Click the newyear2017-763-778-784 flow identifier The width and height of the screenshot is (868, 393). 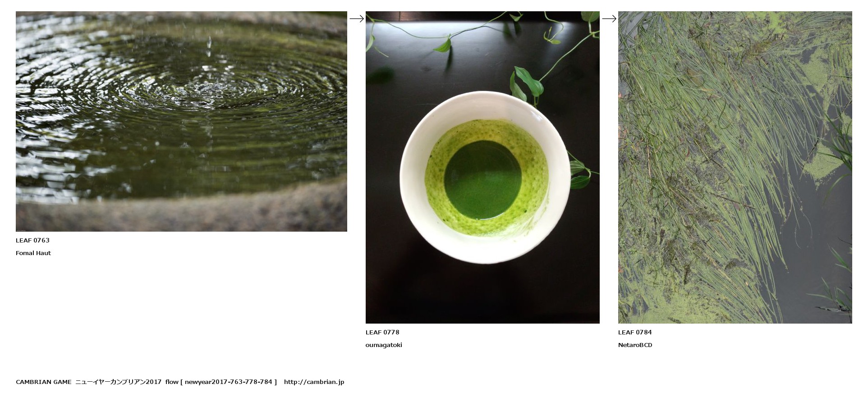229,382
